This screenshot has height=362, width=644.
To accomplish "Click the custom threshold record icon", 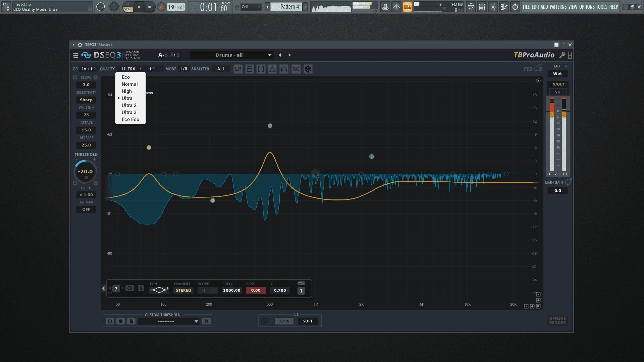I will (120, 321).
